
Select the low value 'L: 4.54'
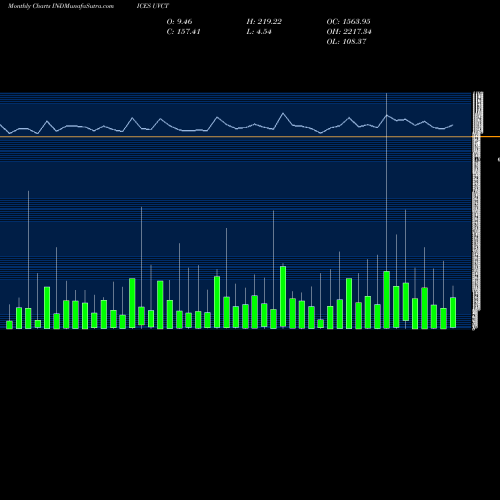point(259,32)
